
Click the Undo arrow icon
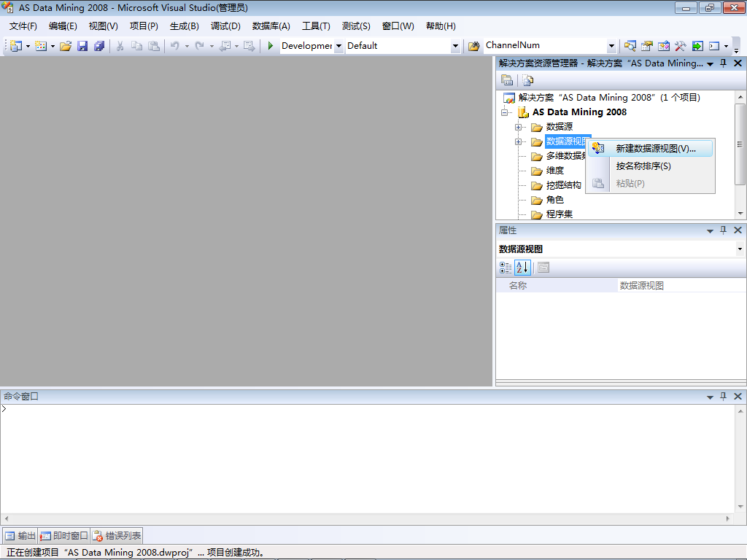[175, 46]
